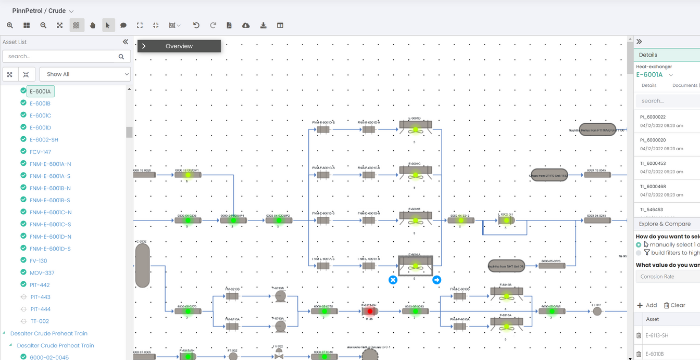The width and height of the screenshot is (700, 360).
Task: Collapse the Asset List panel
Action: pyautogui.click(x=125, y=42)
